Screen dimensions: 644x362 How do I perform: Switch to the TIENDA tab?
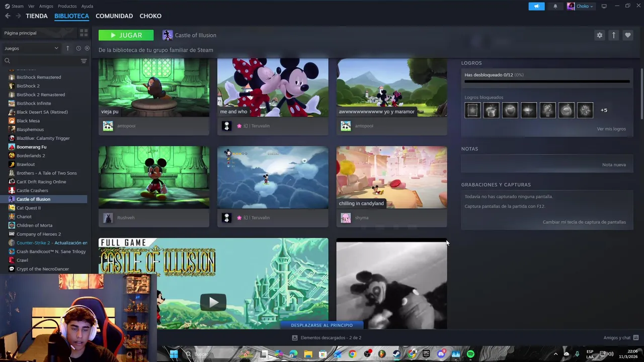tap(37, 16)
